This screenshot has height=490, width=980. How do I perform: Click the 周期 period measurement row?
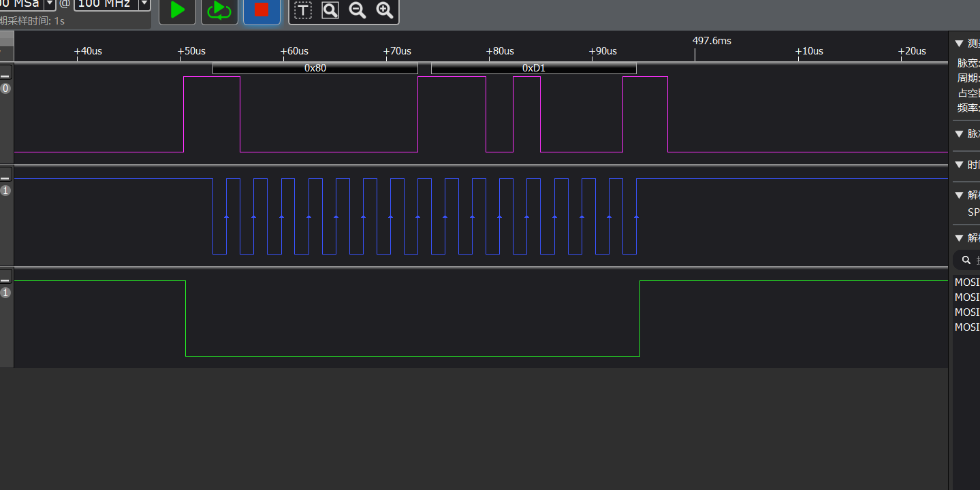(x=968, y=78)
